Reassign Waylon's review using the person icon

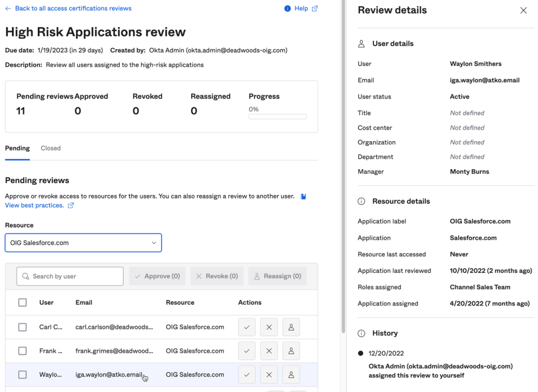coord(291,375)
